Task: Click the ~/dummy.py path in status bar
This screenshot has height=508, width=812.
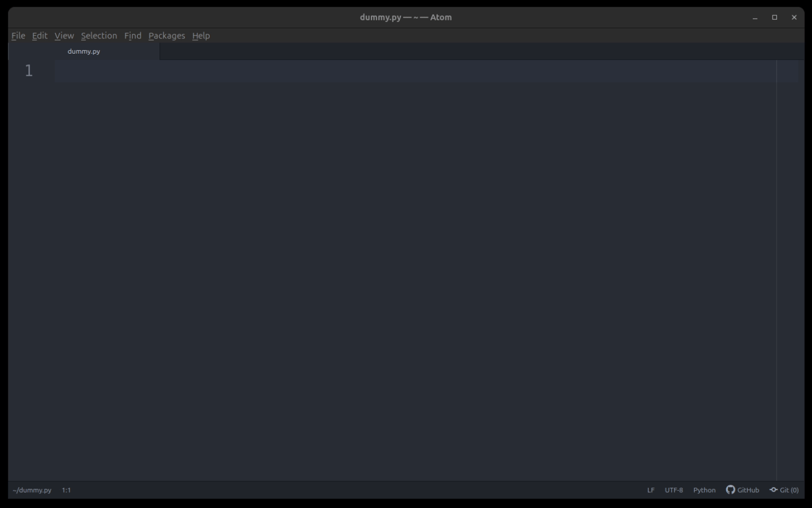Action: [x=32, y=490]
